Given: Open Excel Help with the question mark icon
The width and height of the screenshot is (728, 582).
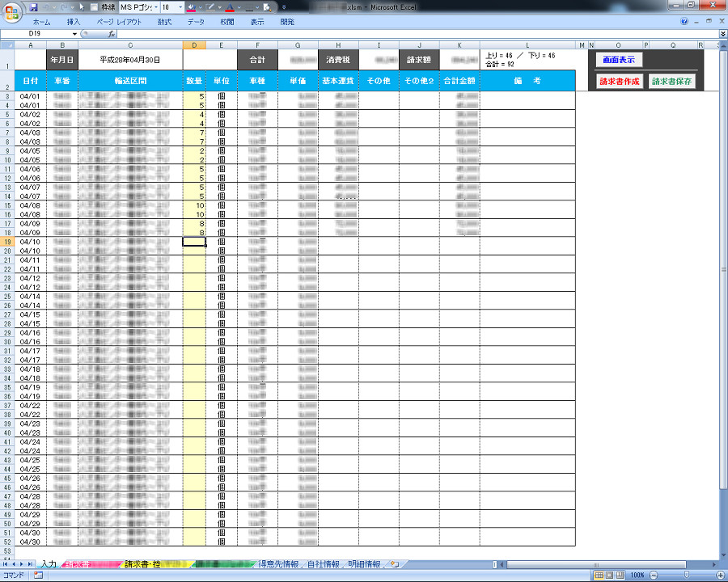Looking at the screenshot, I should 684,22.
